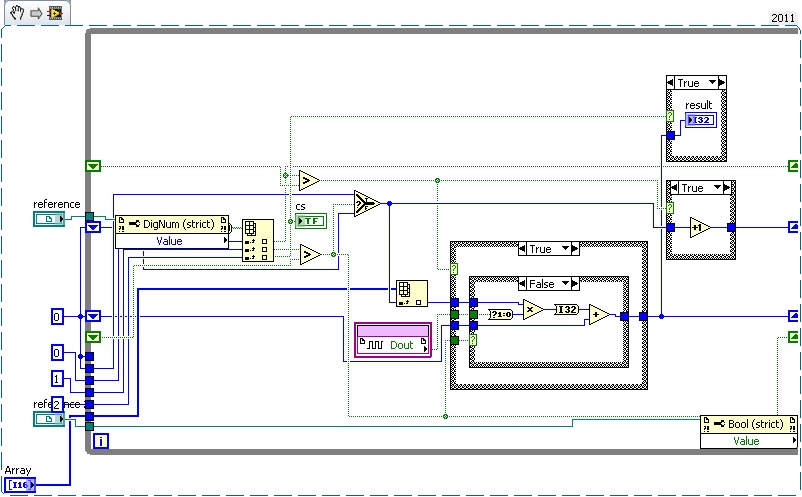This screenshot has width=802, height=497.
Task: Click the result I32 indicator terminal
Action: [x=699, y=121]
